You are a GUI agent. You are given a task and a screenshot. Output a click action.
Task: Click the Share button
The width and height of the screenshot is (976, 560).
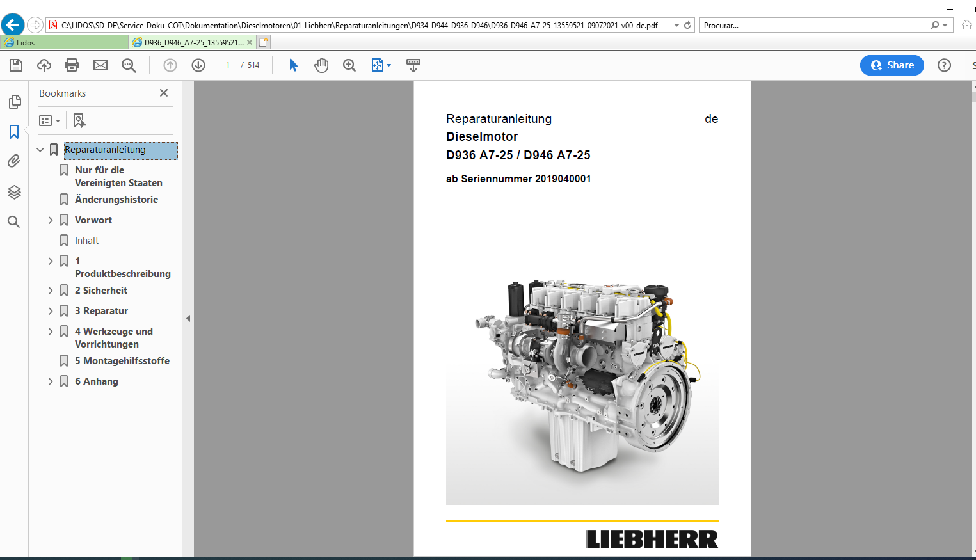892,65
